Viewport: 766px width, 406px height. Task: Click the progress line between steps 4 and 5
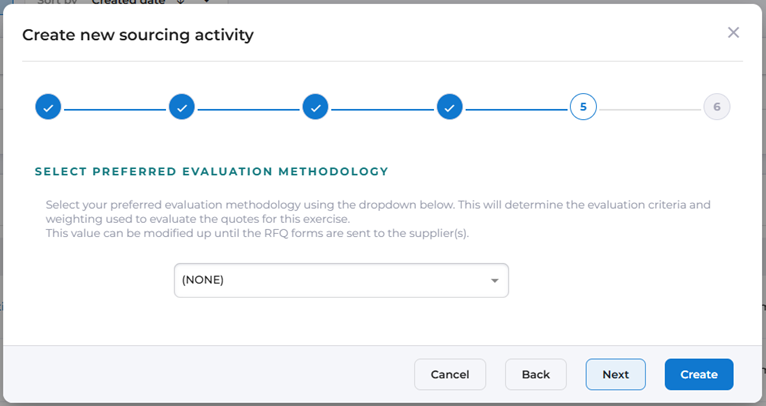516,107
